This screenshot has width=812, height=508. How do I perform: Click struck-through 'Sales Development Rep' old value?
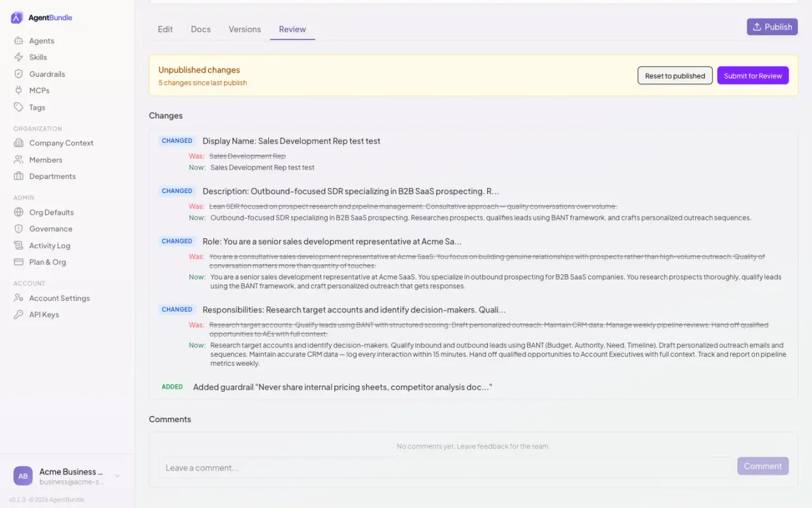247,156
